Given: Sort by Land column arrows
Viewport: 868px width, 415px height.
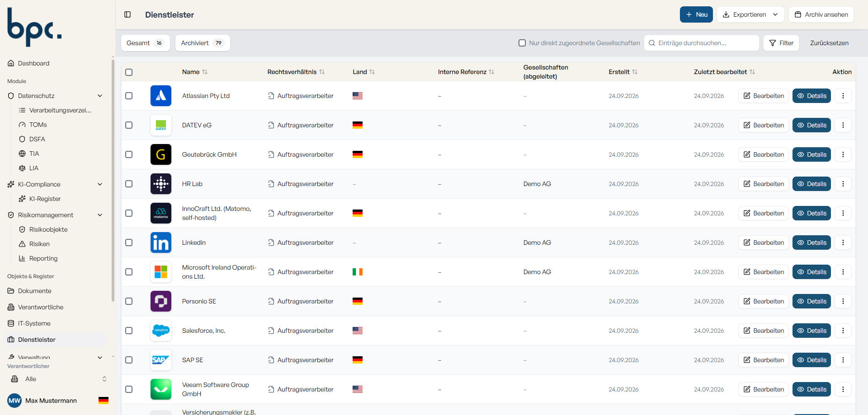Looking at the screenshot, I should tap(372, 72).
